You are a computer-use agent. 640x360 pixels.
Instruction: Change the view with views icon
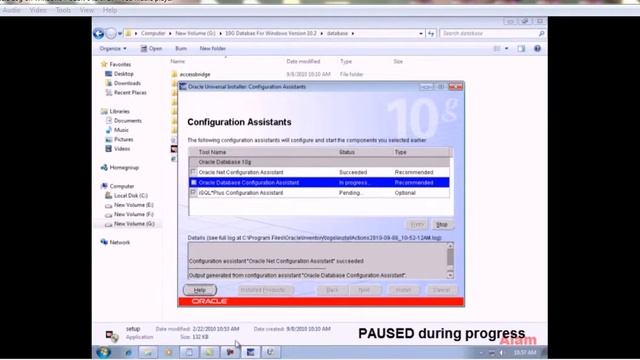point(497,49)
